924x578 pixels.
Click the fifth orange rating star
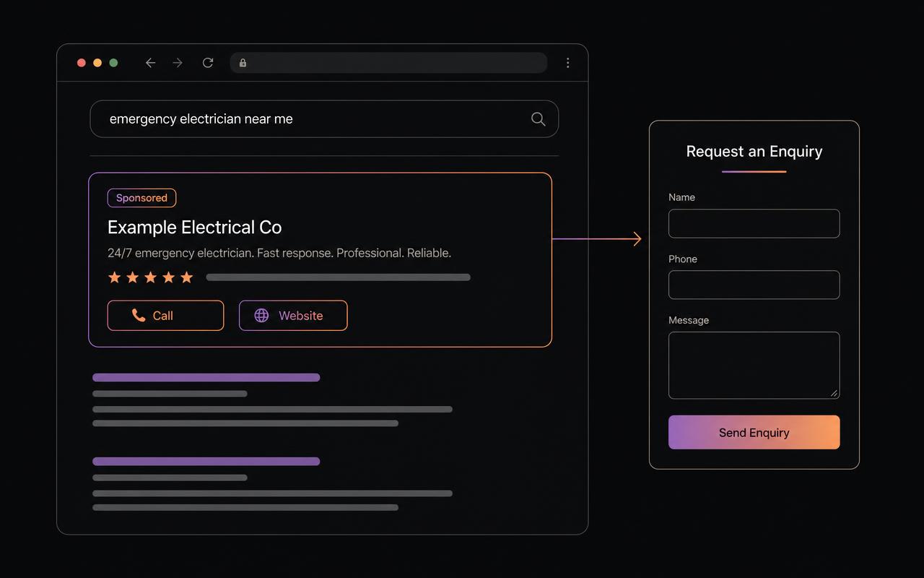(x=187, y=277)
